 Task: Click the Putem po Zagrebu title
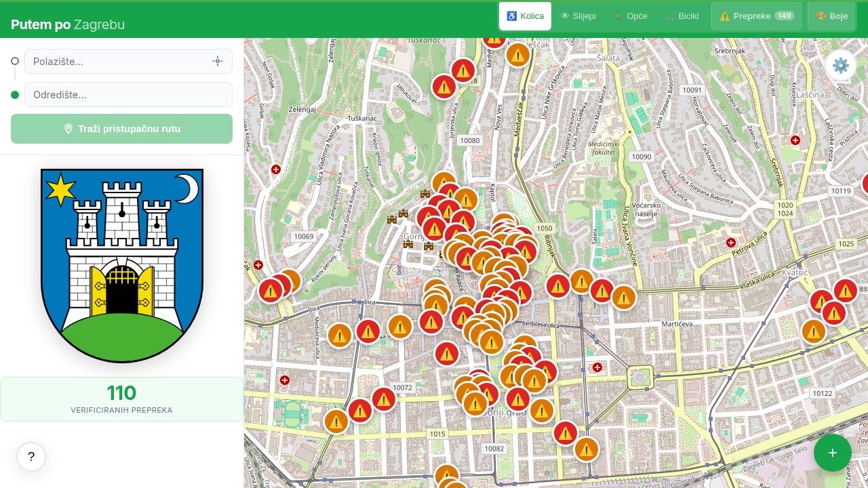click(68, 24)
